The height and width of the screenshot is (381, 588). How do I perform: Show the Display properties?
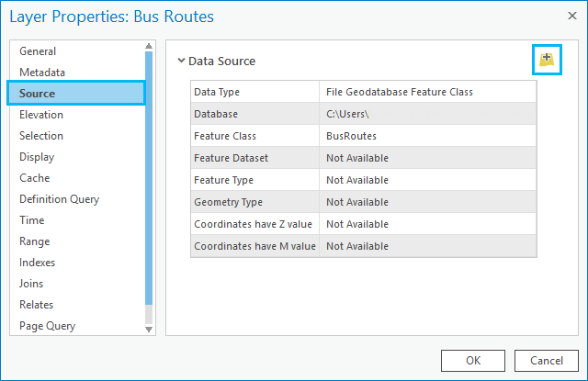tap(37, 157)
